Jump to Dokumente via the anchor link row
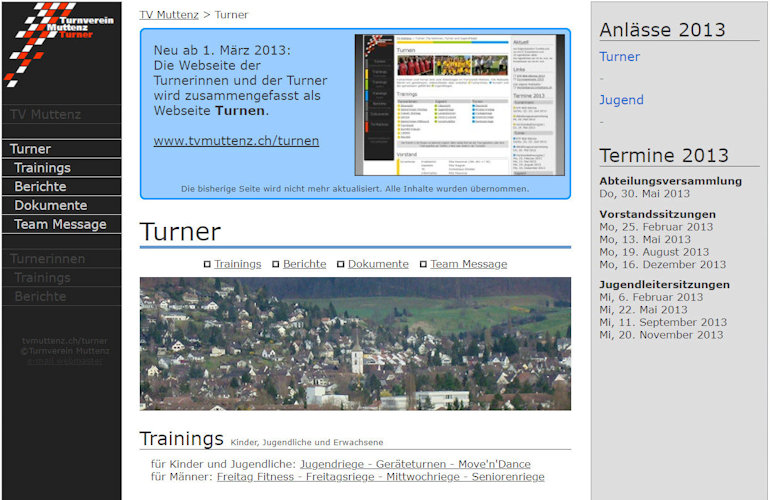 coord(378,264)
